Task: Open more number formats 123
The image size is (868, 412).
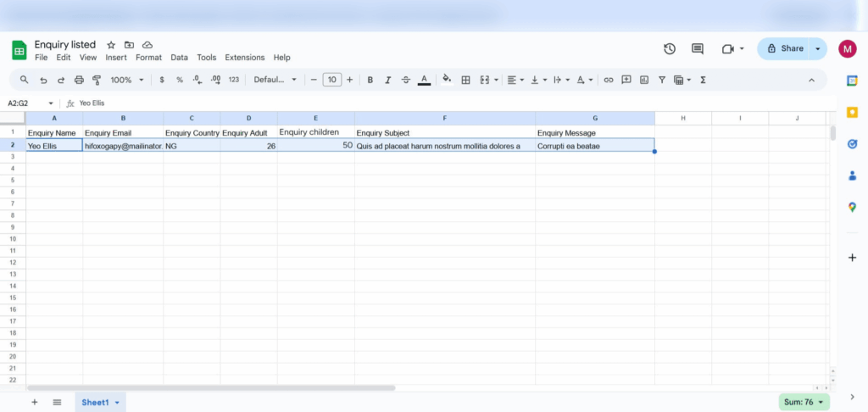Action: coord(234,80)
